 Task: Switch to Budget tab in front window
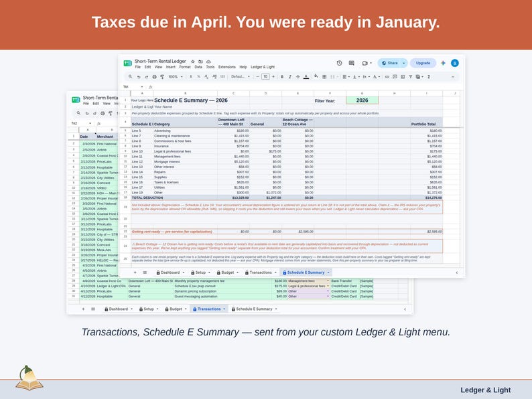[x=227, y=272]
